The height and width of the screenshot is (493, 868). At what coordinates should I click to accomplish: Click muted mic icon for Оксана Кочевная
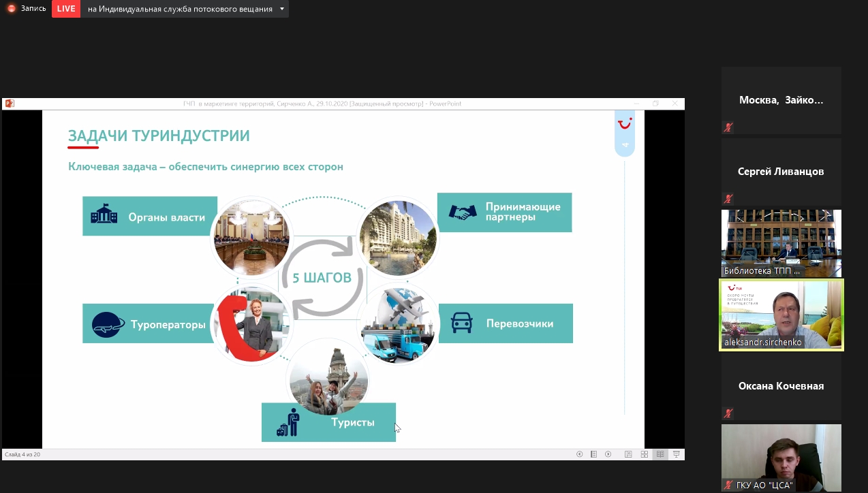click(x=728, y=413)
